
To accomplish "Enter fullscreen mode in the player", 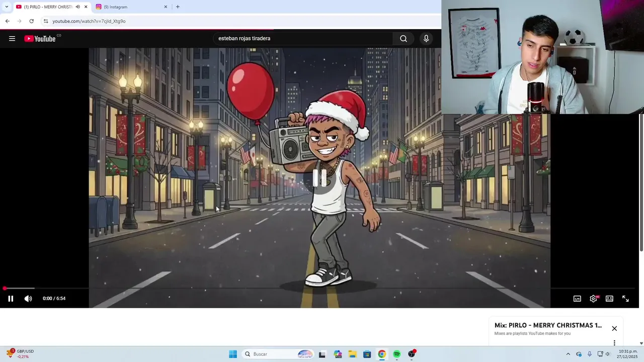I will (625, 299).
